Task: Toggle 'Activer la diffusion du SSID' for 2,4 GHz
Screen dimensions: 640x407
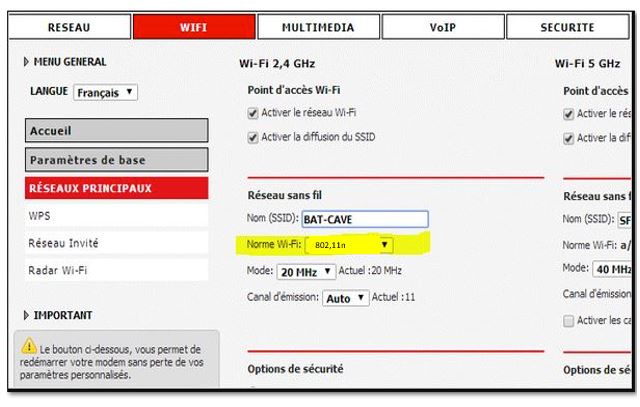Action: click(x=253, y=136)
